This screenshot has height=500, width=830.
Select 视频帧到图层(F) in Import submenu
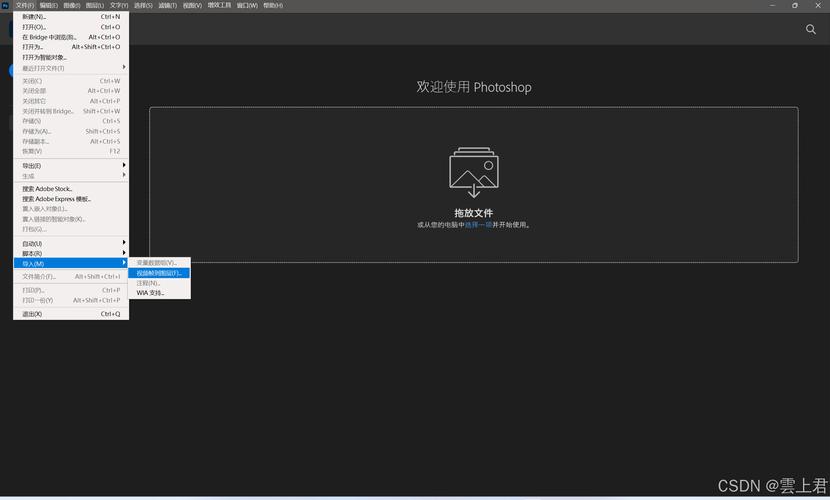click(159, 273)
